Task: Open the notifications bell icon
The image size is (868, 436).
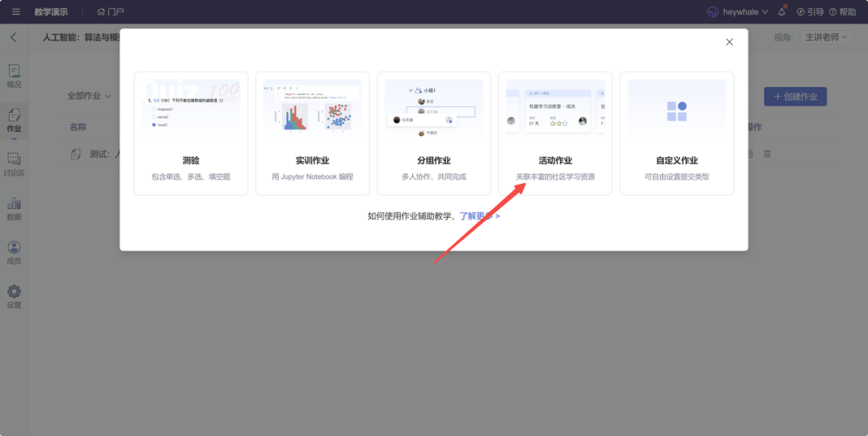Action: click(x=782, y=11)
